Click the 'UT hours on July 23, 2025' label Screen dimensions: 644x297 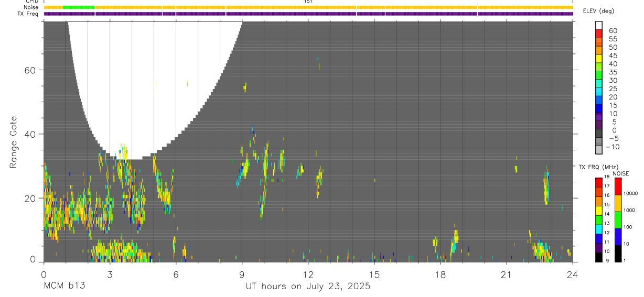point(308,286)
